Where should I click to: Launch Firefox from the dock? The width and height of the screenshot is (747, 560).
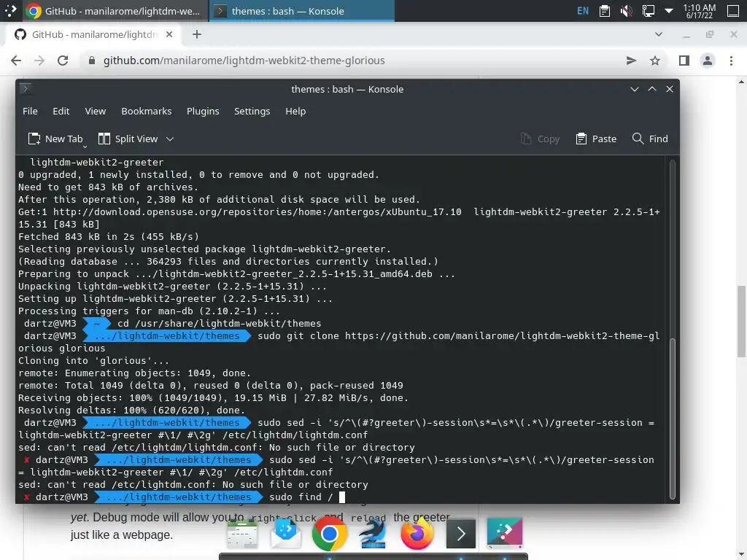[x=417, y=534]
